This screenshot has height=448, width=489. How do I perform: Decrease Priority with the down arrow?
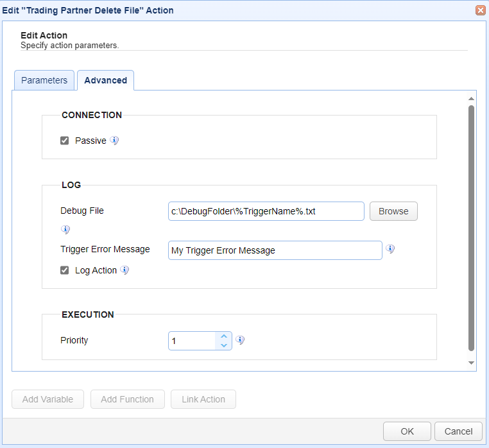pyautogui.click(x=223, y=345)
